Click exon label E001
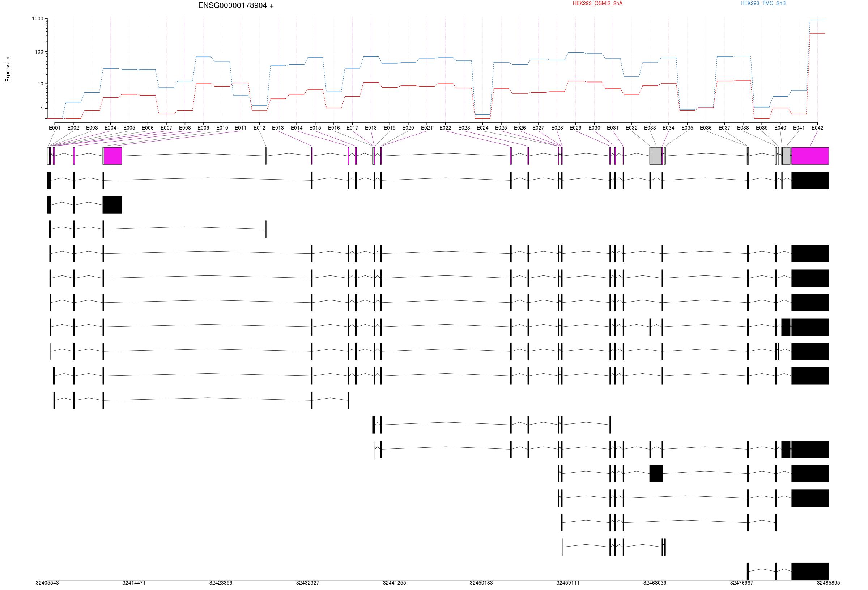This screenshot has width=868, height=590. 55,128
